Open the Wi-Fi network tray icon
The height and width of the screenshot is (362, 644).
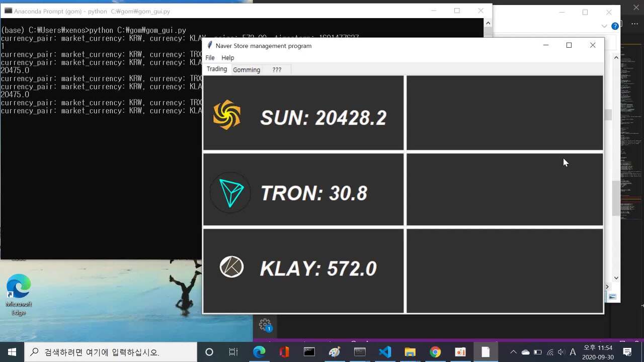click(549, 352)
